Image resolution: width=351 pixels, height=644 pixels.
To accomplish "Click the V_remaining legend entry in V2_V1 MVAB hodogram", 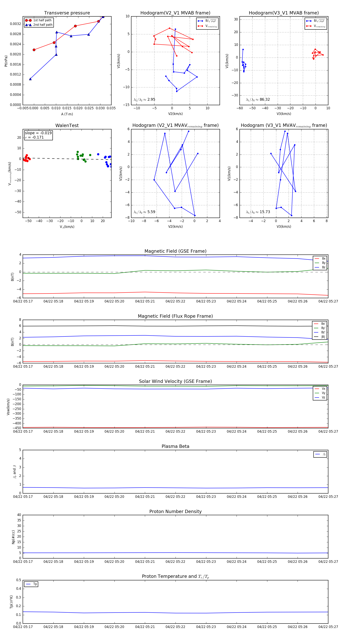I will click(207, 26).
